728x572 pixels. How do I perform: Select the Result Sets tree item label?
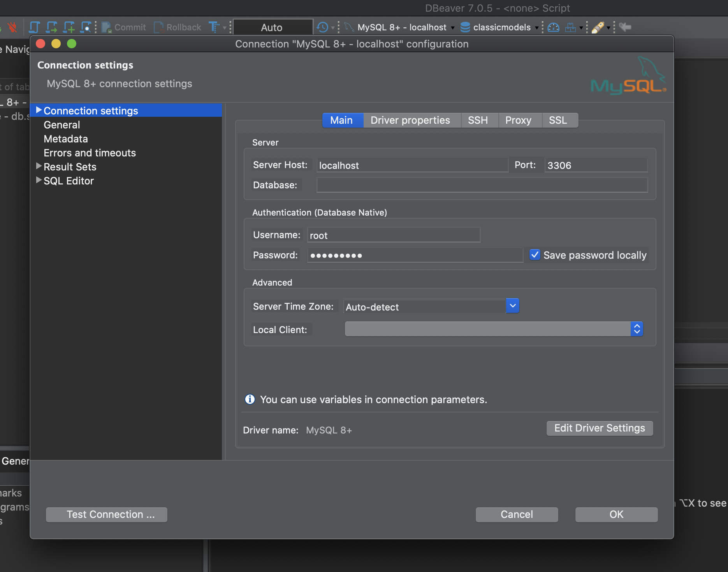[70, 167]
